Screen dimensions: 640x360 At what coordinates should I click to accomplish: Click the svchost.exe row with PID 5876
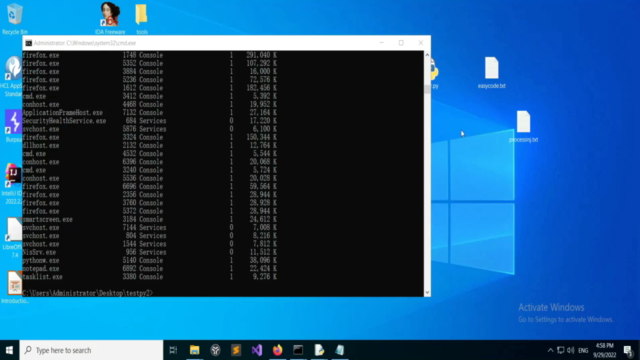pos(149,129)
